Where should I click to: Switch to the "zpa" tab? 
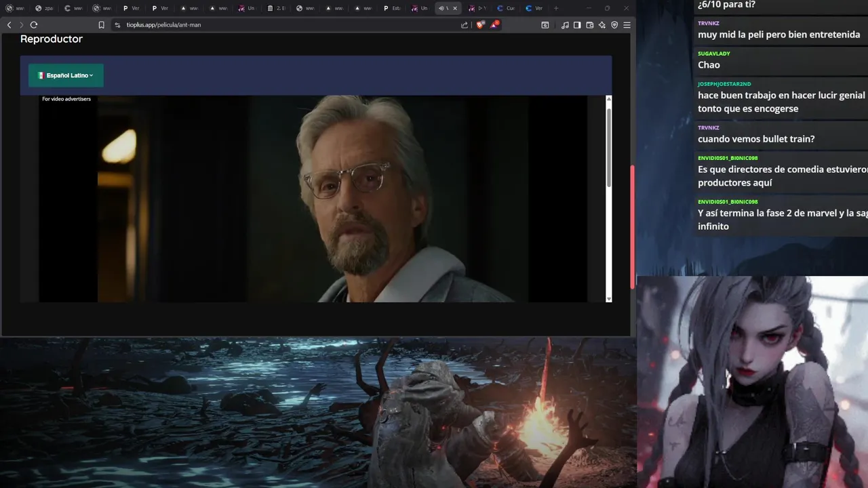pos(45,8)
